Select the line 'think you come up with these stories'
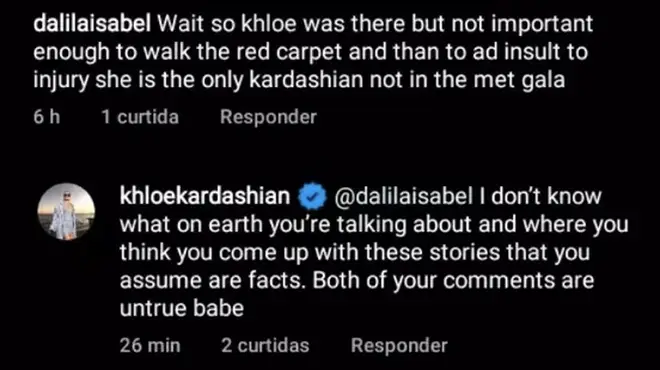The height and width of the screenshot is (370, 660). [x=355, y=253]
